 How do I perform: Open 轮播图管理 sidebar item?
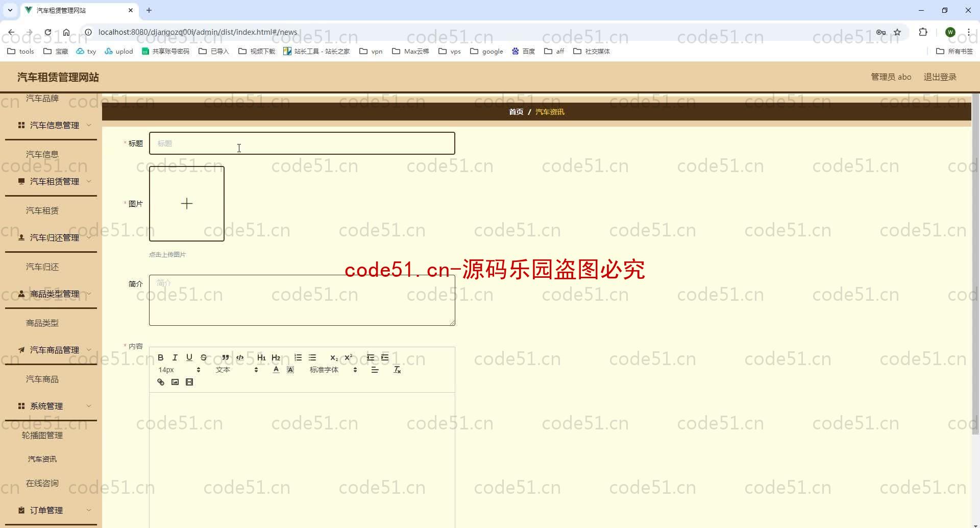(42, 435)
